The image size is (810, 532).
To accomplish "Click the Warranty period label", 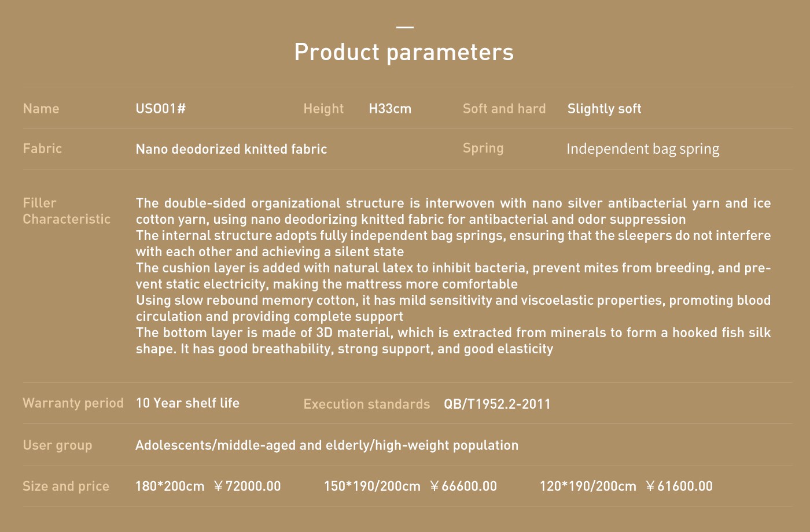I will pyautogui.click(x=73, y=403).
